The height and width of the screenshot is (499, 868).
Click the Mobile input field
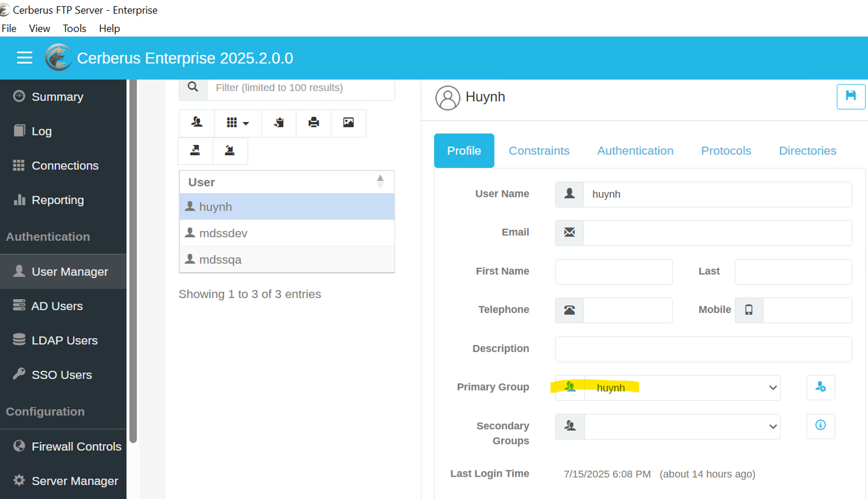point(807,310)
